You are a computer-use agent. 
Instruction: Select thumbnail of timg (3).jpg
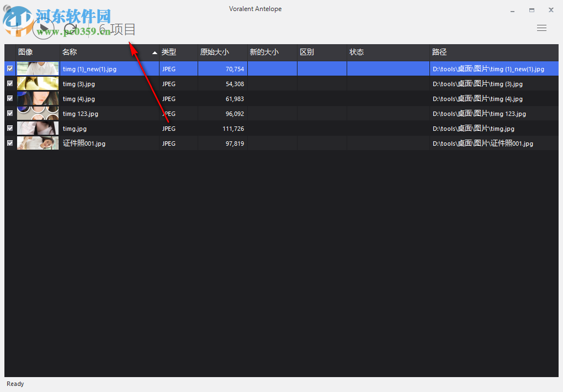coord(38,83)
